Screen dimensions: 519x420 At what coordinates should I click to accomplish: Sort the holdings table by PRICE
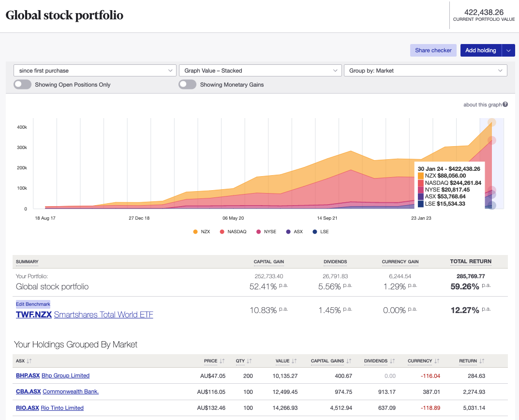[213, 361]
